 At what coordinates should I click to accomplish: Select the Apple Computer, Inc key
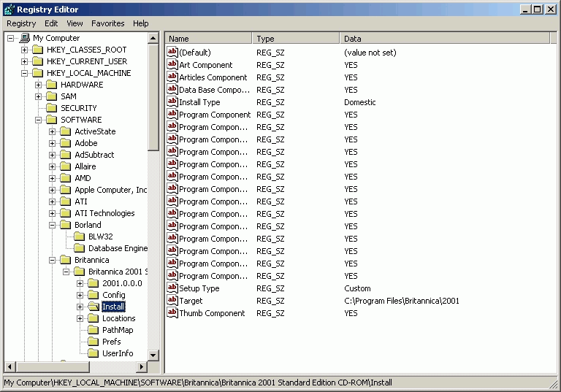[x=110, y=190]
